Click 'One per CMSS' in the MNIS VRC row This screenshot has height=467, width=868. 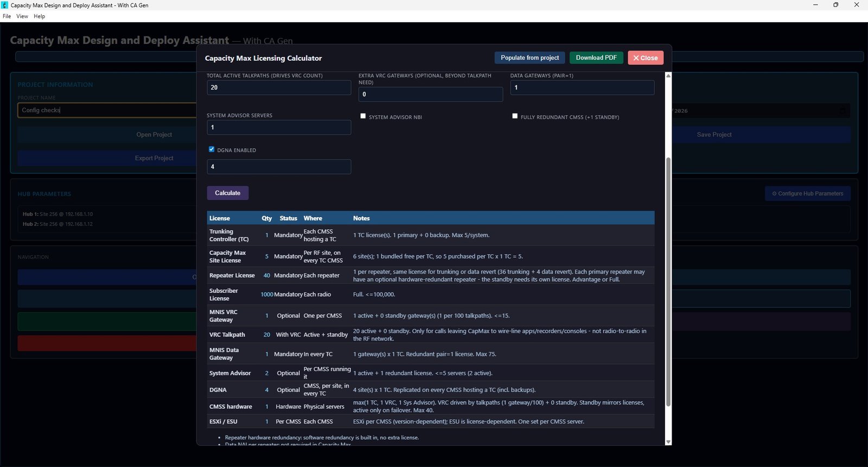point(323,315)
